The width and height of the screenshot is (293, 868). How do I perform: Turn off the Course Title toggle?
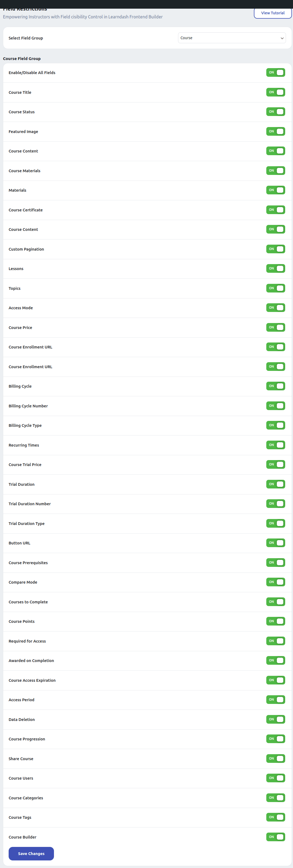[x=275, y=92]
